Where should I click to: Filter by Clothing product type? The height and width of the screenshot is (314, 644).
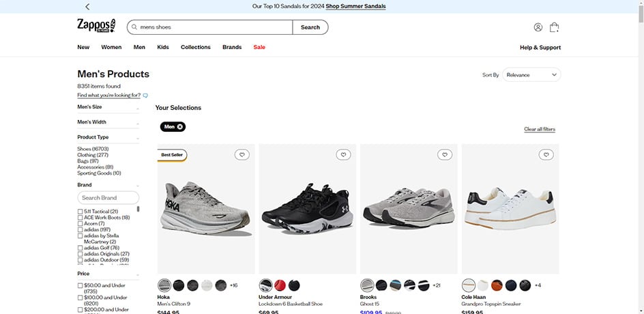92,155
